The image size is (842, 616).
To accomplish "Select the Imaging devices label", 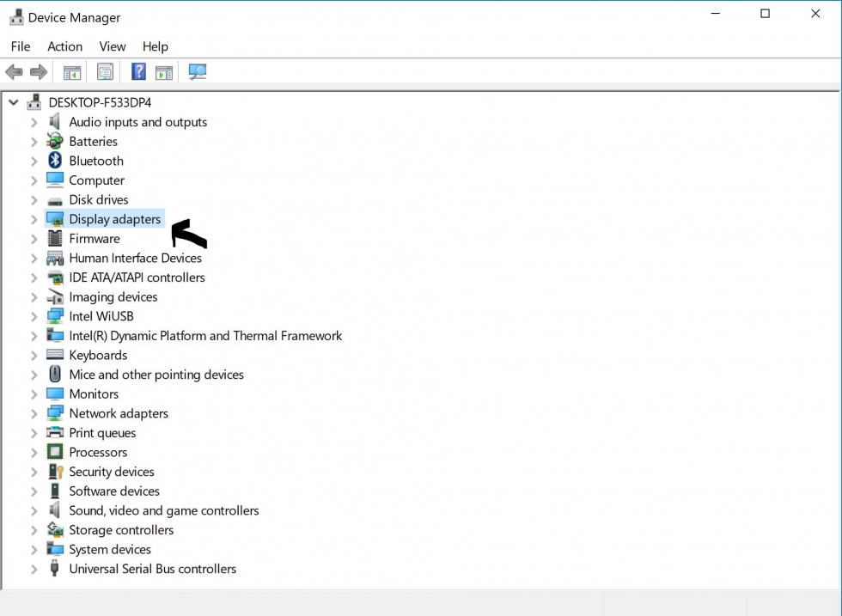I will 113,297.
